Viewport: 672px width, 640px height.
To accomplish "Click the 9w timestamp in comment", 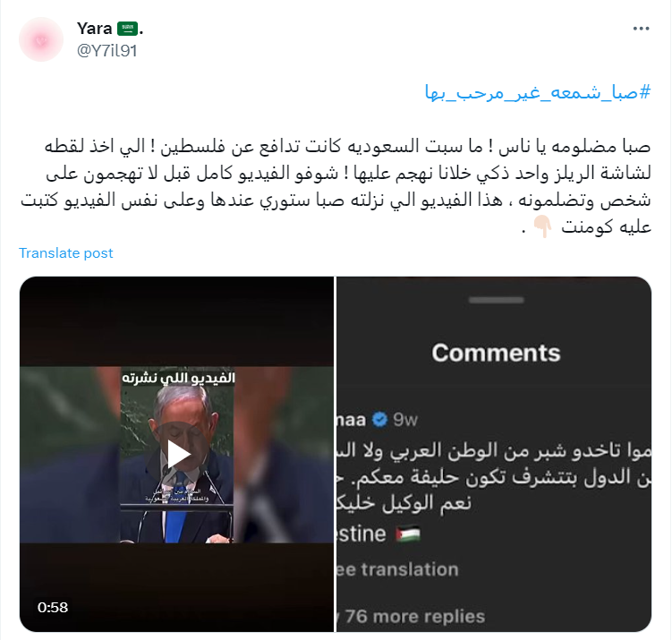I will click(x=405, y=420).
